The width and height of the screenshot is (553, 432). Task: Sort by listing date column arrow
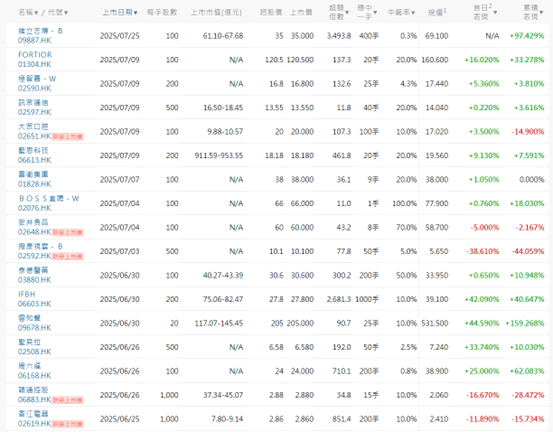pos(135,13)
